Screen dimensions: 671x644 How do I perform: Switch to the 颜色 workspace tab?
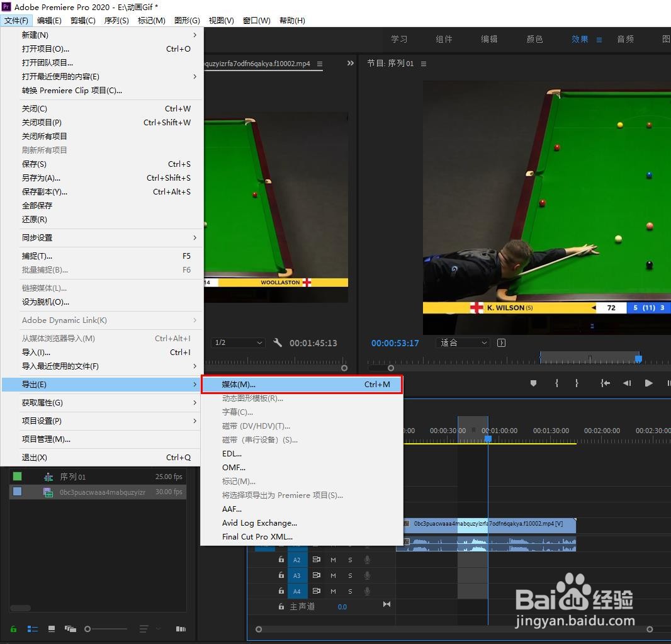pos(534,40)
